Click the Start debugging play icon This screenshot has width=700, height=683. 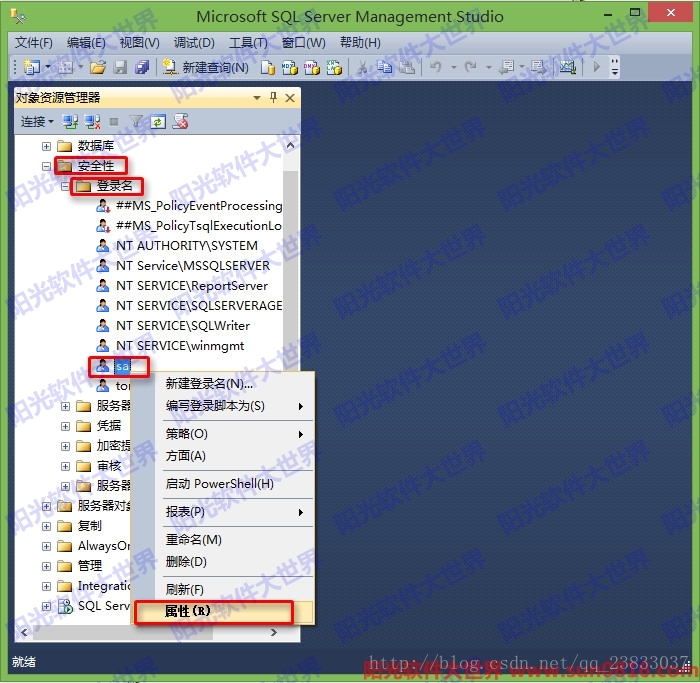coord(596,67)
